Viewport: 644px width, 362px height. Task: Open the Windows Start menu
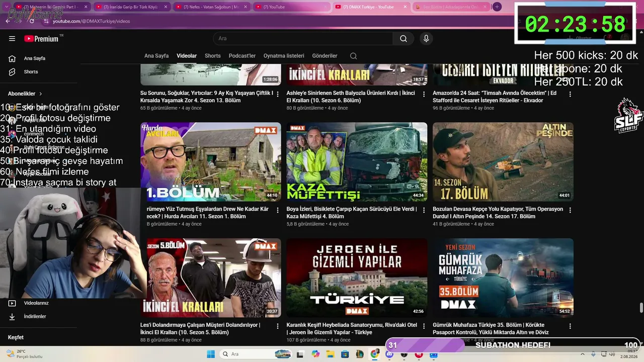click(210, 354)
